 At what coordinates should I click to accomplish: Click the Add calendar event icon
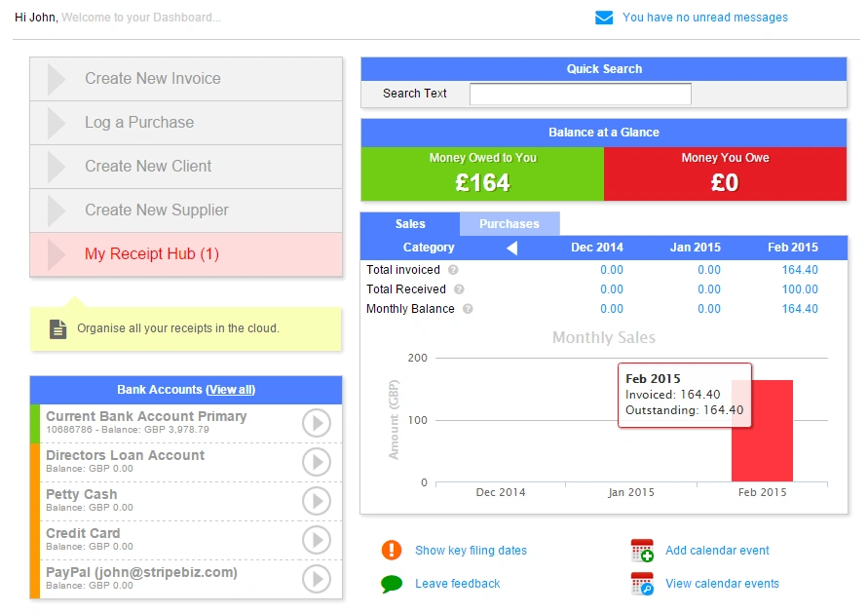(x=641, y=551)
